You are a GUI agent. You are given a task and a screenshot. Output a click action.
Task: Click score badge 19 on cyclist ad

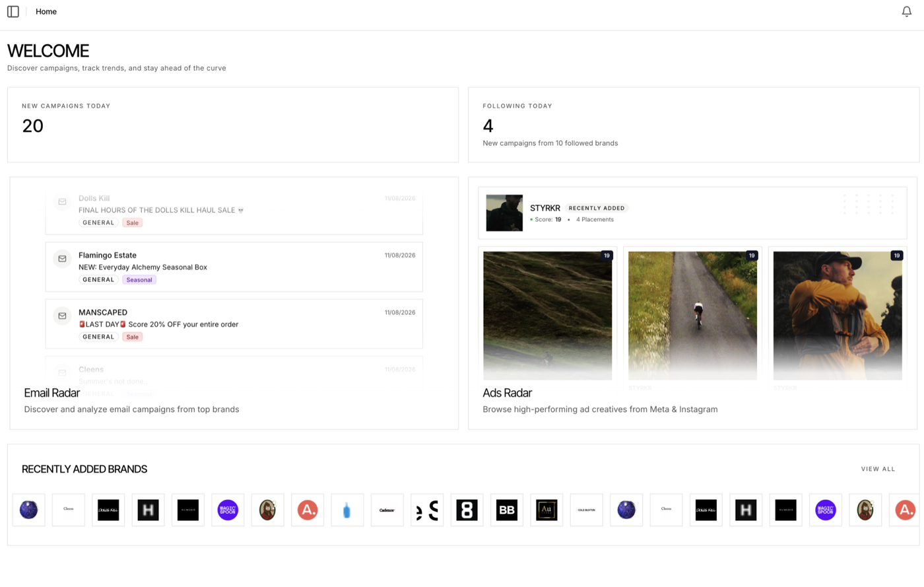click(751, 256)
